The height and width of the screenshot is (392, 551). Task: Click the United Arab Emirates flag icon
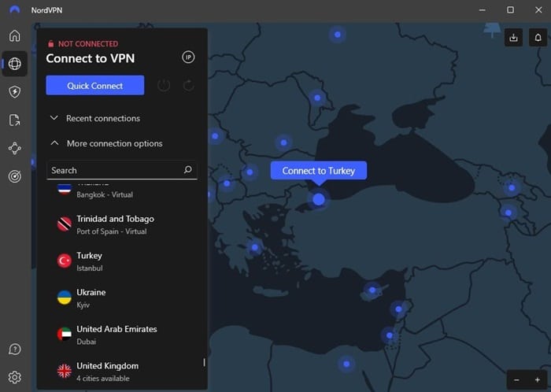65,334
